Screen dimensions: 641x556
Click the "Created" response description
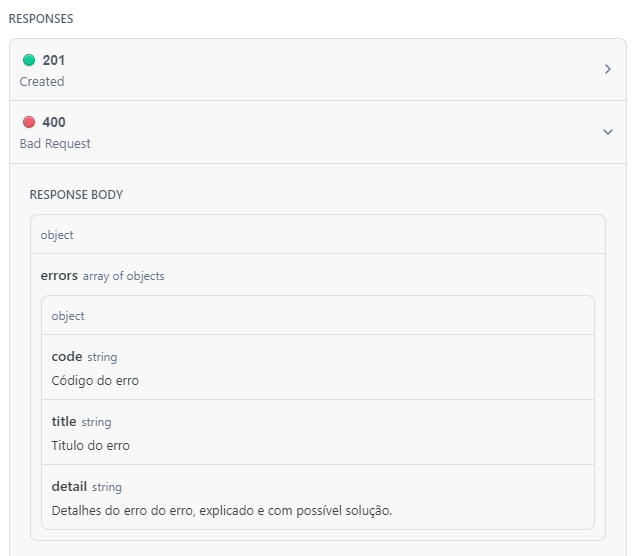tap(42, 82)
